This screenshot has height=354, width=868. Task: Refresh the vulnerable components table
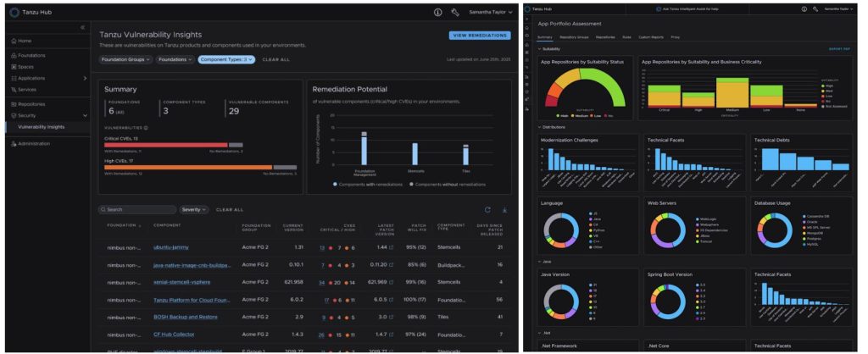(x=487, y=210)
